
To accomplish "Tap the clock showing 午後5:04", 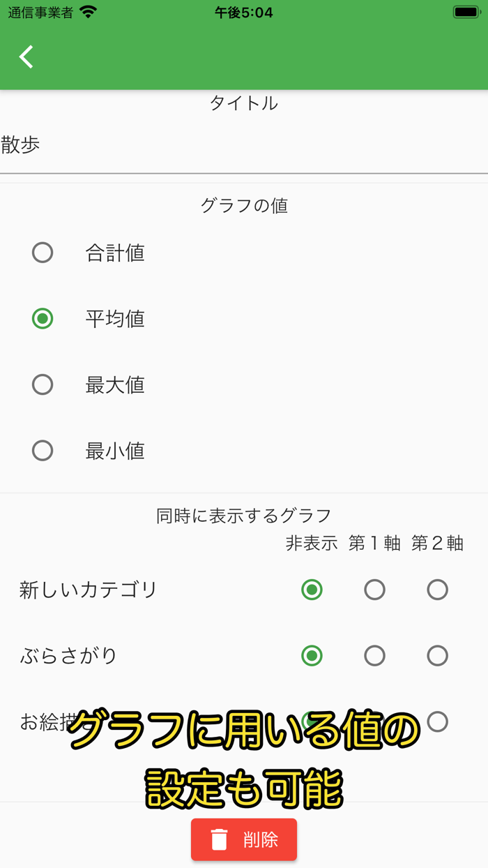I will (x=243, y=11).
